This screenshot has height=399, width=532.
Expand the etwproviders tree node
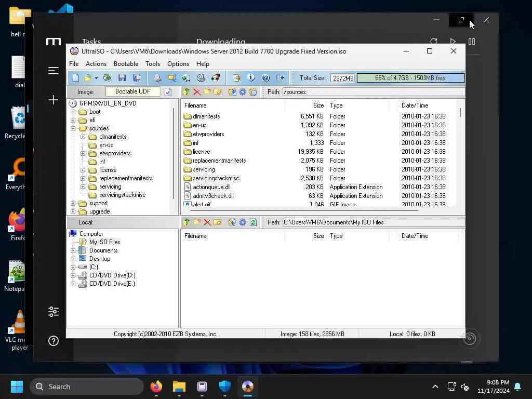83,153
